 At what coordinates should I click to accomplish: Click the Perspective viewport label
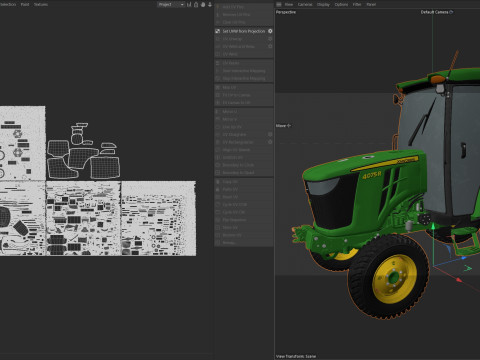pos(286,12)
